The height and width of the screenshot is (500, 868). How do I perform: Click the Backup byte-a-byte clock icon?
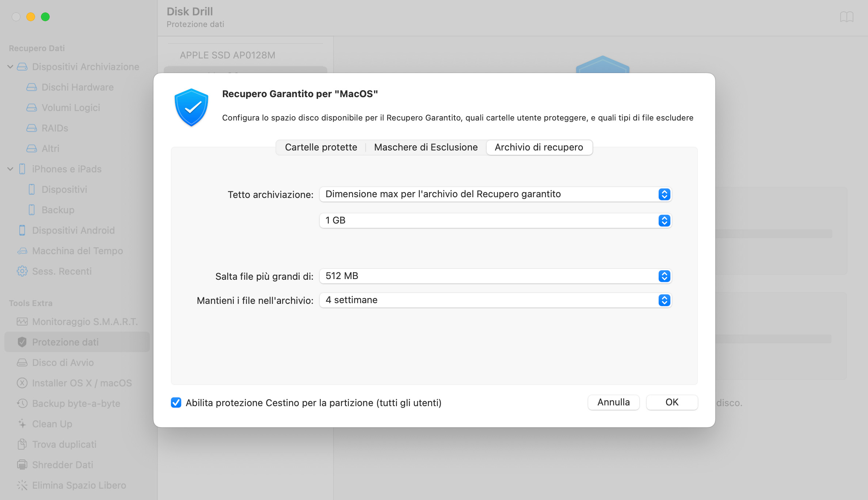pyautogui.click(x=22, y=404)
